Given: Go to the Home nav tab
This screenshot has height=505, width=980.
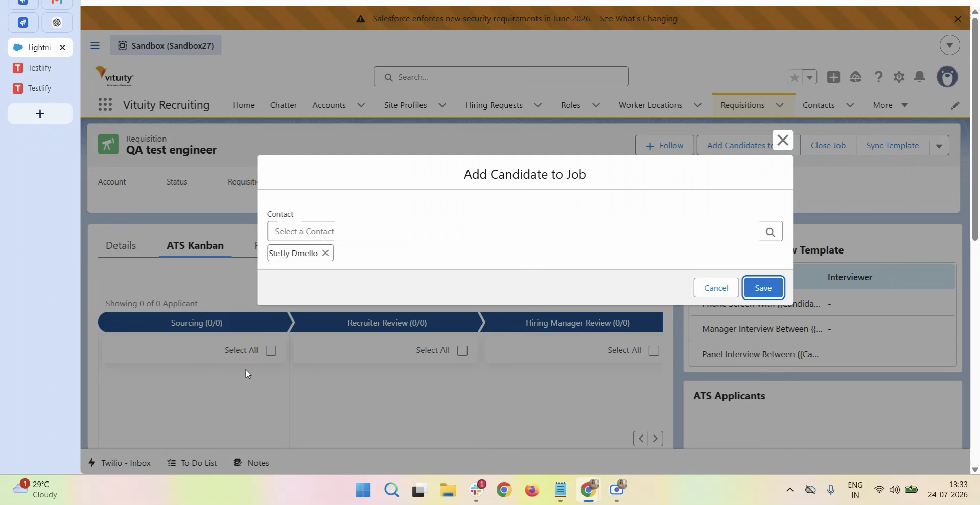Looking at the screenshot, I should (244, 105).
